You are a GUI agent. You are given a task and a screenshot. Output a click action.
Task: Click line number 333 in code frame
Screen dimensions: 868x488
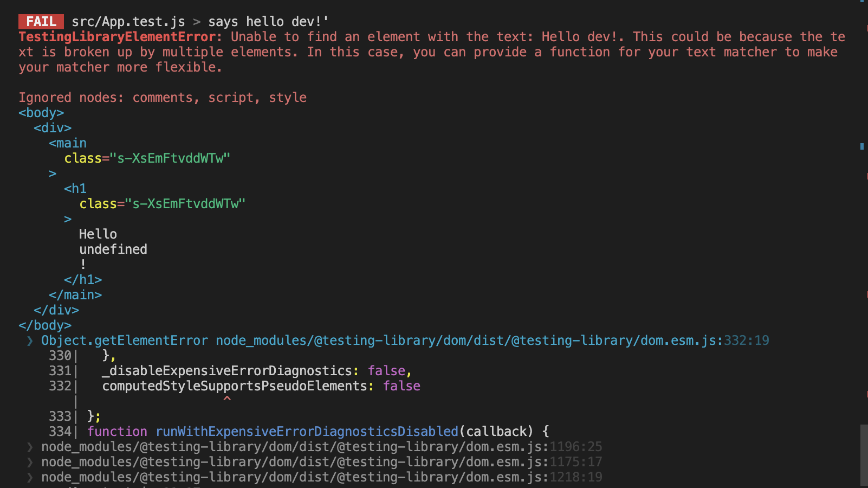tap(60, 416)
